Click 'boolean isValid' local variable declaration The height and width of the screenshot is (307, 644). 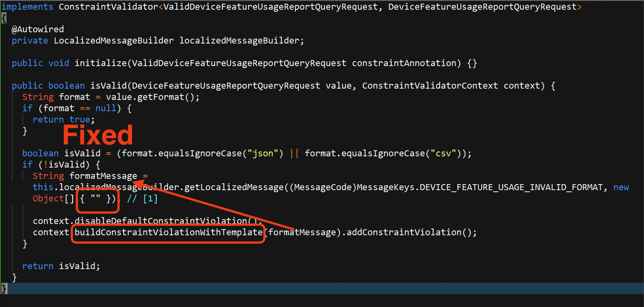(61, 153)
